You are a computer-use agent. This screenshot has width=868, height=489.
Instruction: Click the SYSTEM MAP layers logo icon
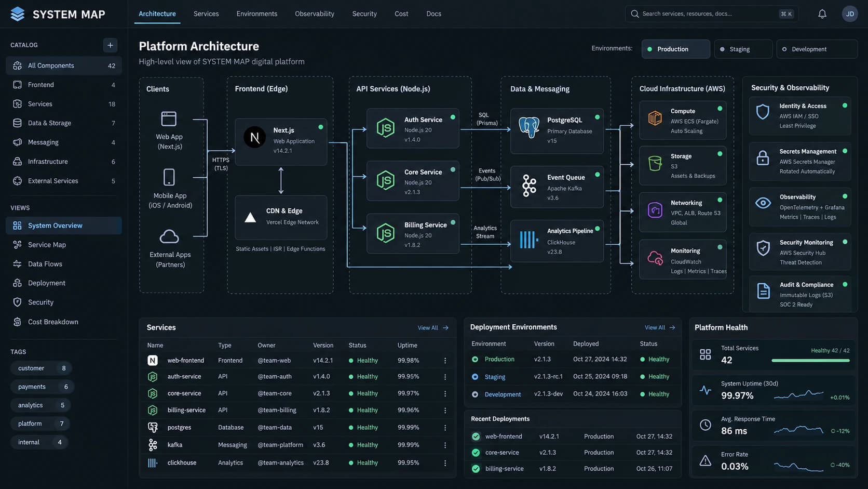point(18,14)
